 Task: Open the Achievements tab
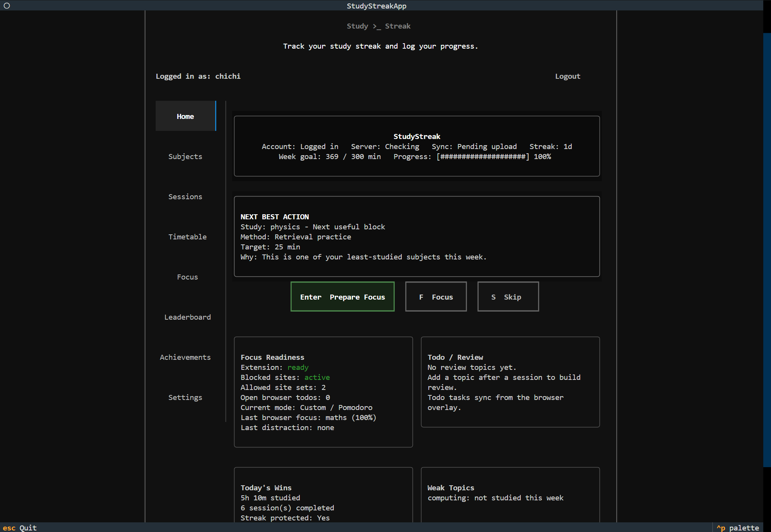[x=185, y=357]
